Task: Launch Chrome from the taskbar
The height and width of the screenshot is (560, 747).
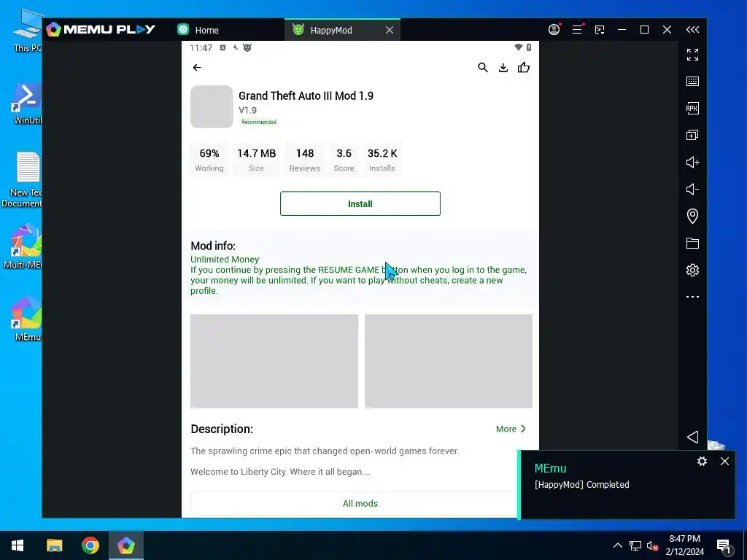Action: [x=90, y=545]
